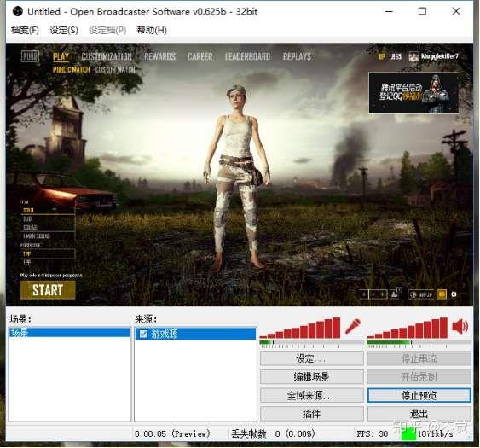The width and height of the screenshot is (480, 448).
Task: Click the FPS: 30 status text
Action: point(373,433)
